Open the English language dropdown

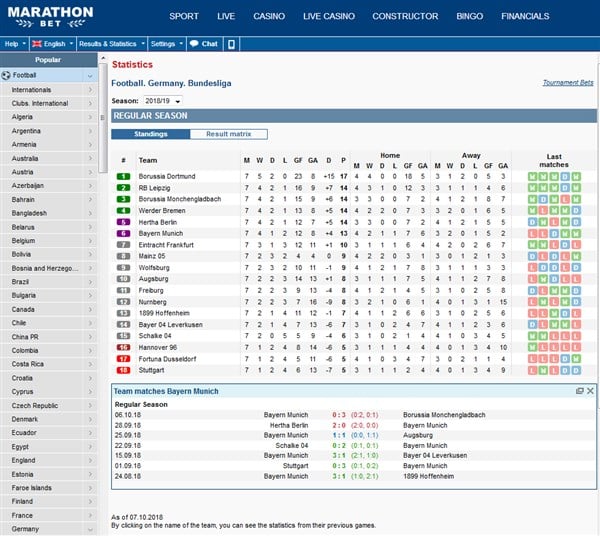tap(53, 44)
